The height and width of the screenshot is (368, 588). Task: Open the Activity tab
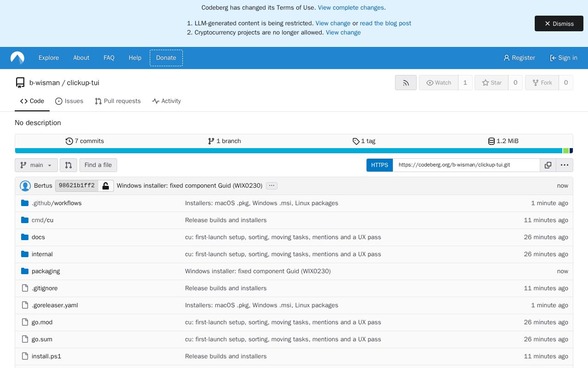pos(166,101)
